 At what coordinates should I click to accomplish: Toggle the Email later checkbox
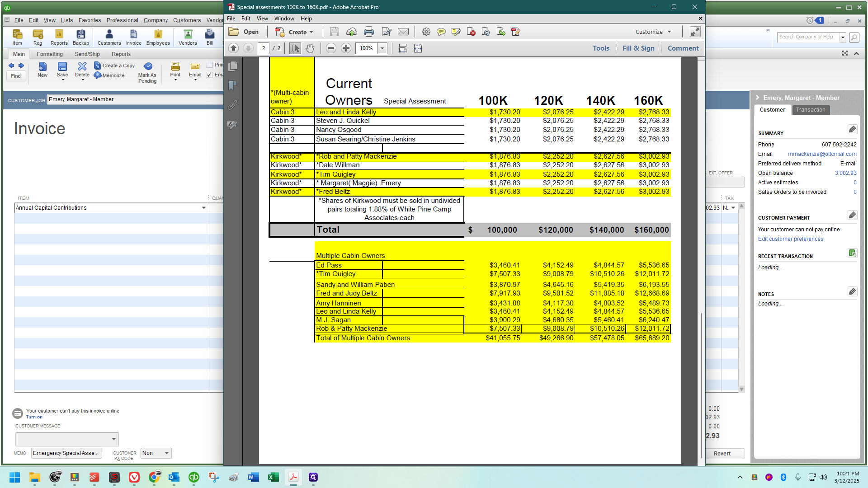point(209,75)
